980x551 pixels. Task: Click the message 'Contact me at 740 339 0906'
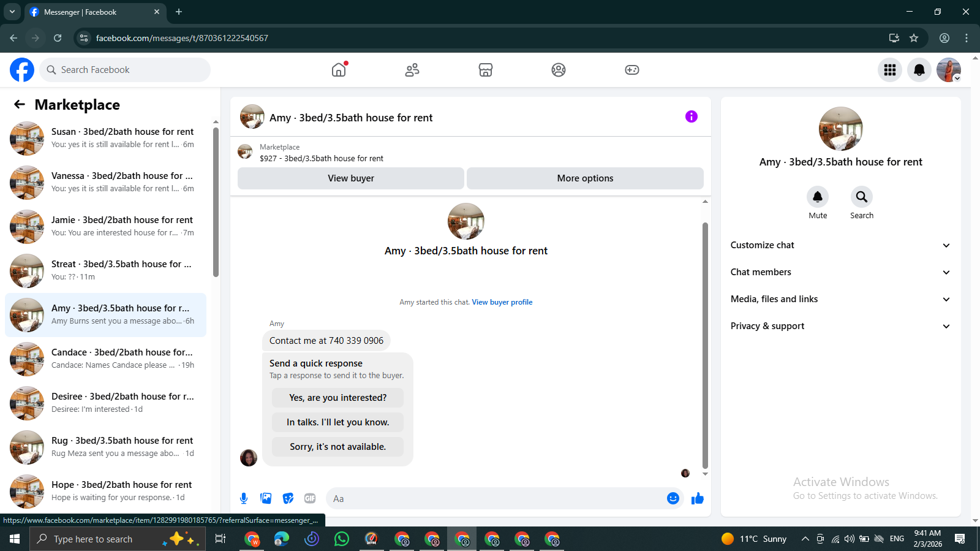pyautogui.click(x=326, y=341)
